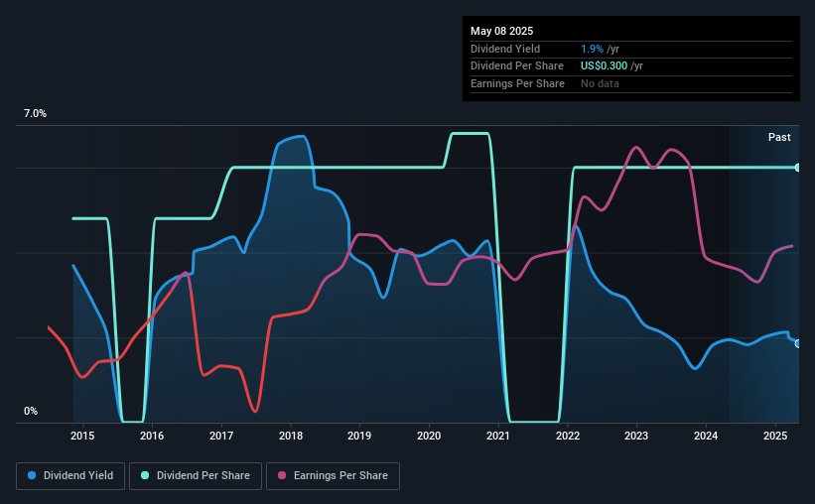Click the Dividend Yield line endpoint marker
Viewport: 815px width, 504px height.
[798, 343]
